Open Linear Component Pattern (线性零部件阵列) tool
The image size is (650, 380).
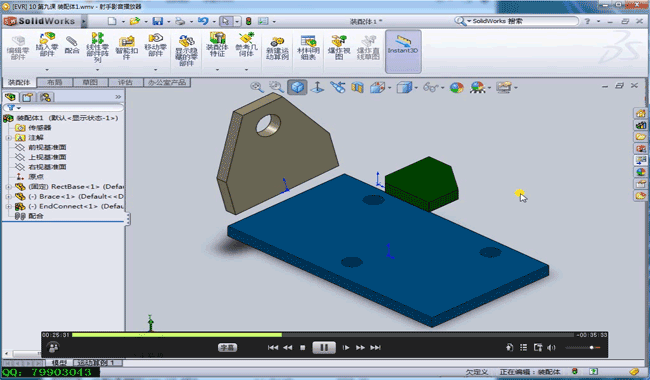coord(97,47)
